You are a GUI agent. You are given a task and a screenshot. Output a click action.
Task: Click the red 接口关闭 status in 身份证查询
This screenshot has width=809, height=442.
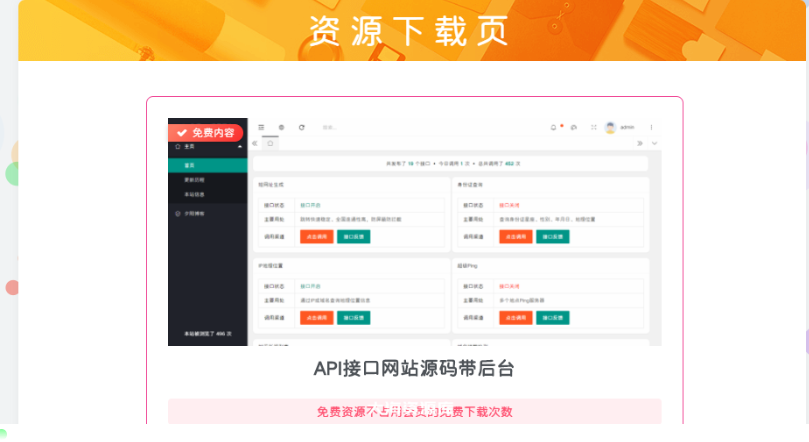509,205
